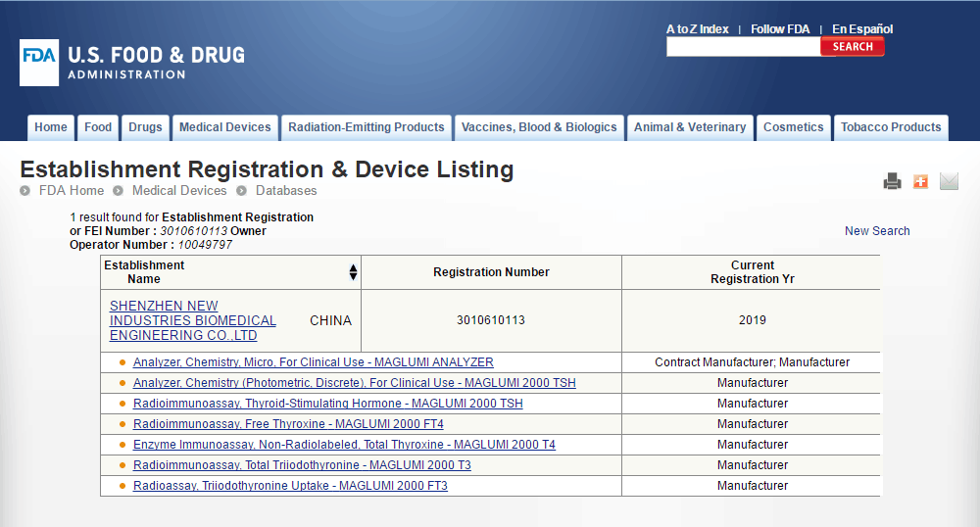The height and width of the screenshot is (527, 980).
Task: Open the Cosmetics tab
Action: (x=793, y=127)
